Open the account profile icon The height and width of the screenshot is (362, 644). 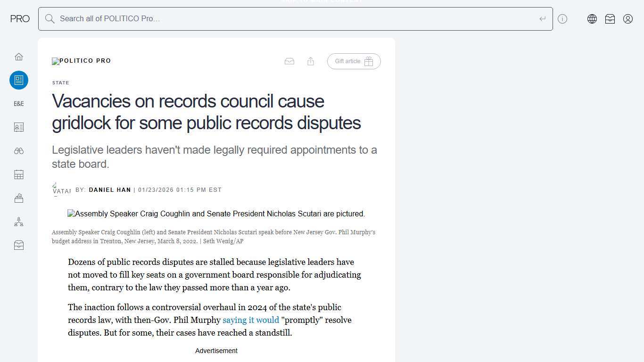click(x=627, y=19)
